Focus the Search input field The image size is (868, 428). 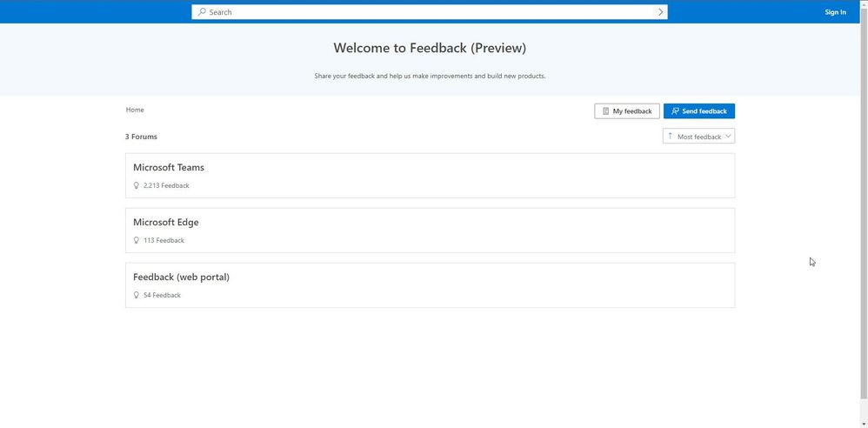(x=430, y=11)
